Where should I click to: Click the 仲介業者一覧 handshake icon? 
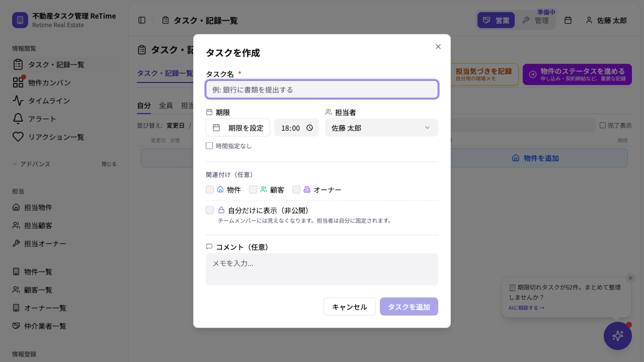[x=16, y=326]
